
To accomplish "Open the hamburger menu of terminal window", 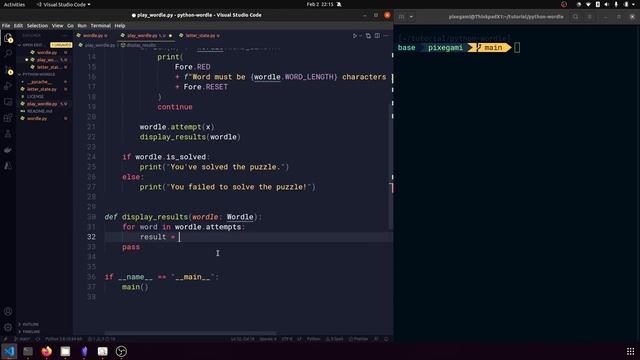I will click(590, 17).
